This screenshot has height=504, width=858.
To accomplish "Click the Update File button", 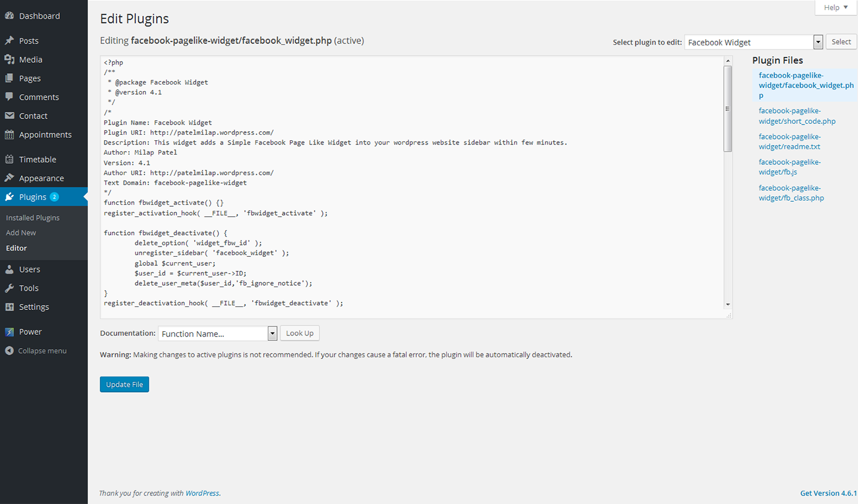I will pyautogui.click(x=125, y=384).
